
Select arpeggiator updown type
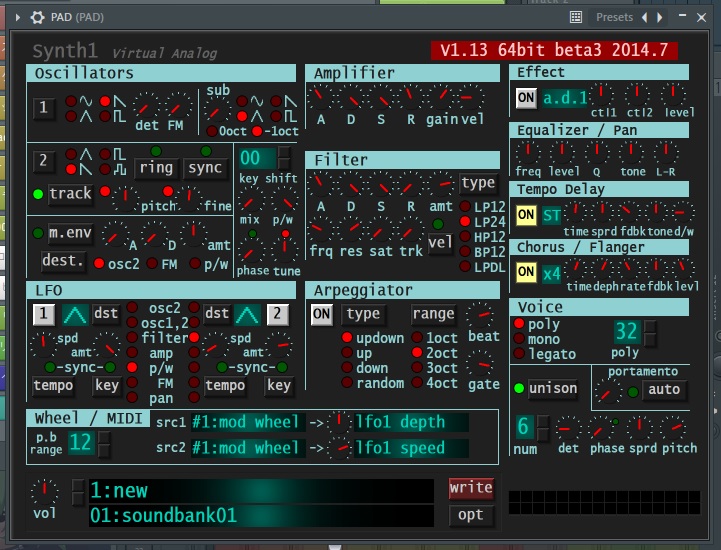tap(347, 337)
